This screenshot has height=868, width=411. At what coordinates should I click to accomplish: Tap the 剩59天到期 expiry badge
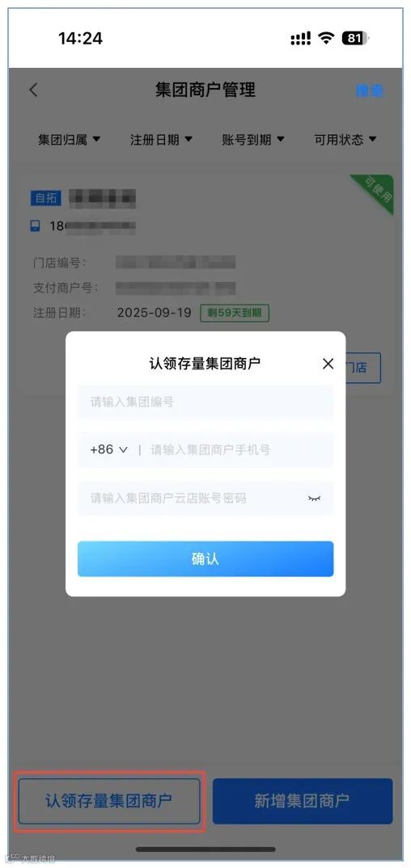pyautogui.click(x=235, y=313)
